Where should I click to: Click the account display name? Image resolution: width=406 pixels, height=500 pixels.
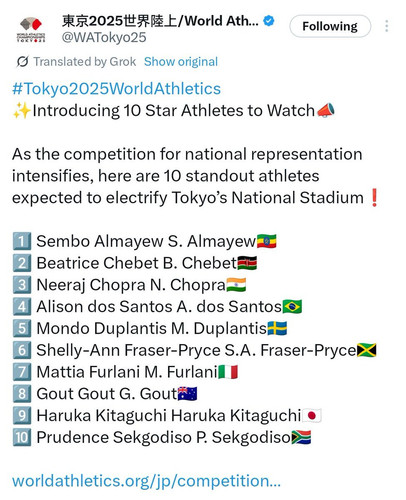[x=160, y=21]
